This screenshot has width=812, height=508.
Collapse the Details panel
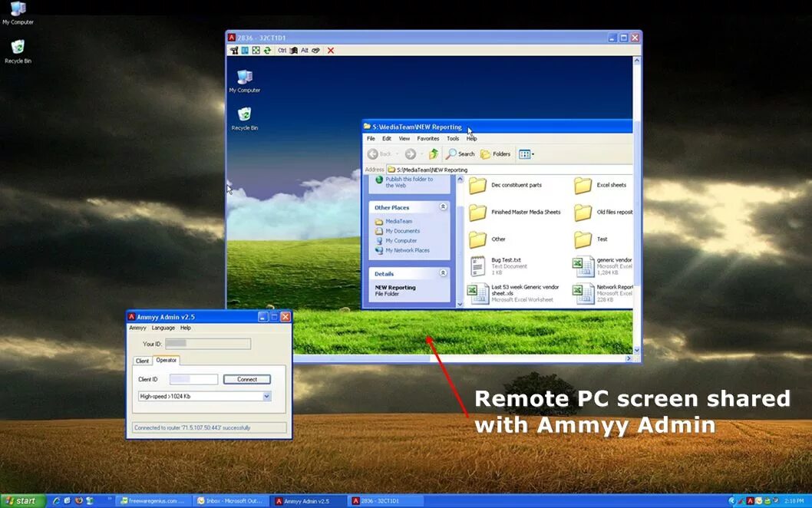point(443,273)
